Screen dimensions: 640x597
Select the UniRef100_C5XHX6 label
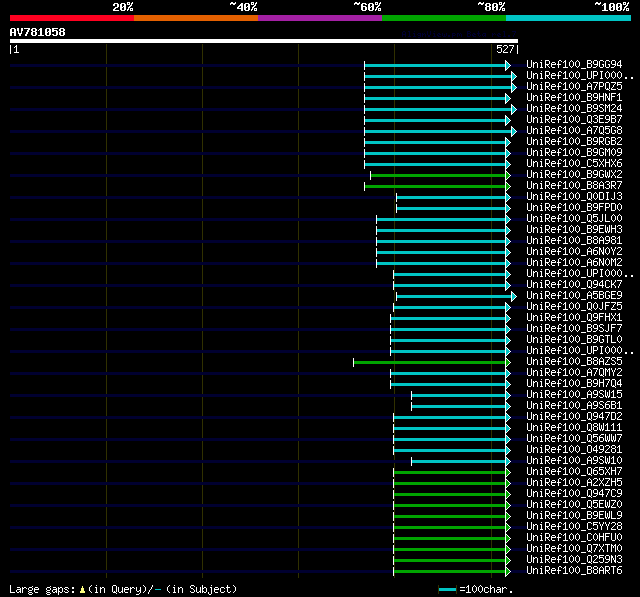point(574,164)
